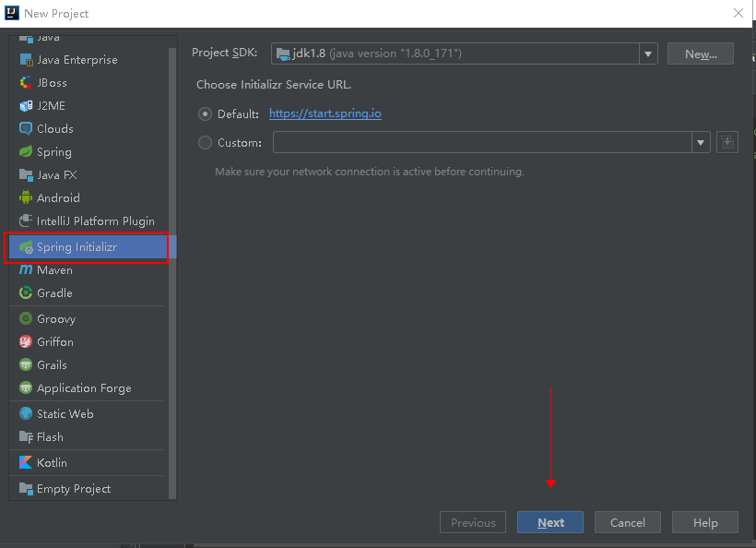
Task: Open the https://start.spring.io link
Action: coord(325,113)
